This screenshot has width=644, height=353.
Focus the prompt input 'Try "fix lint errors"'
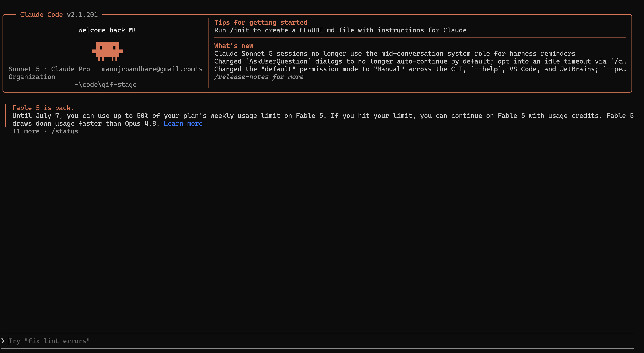(x=318, y=341)
